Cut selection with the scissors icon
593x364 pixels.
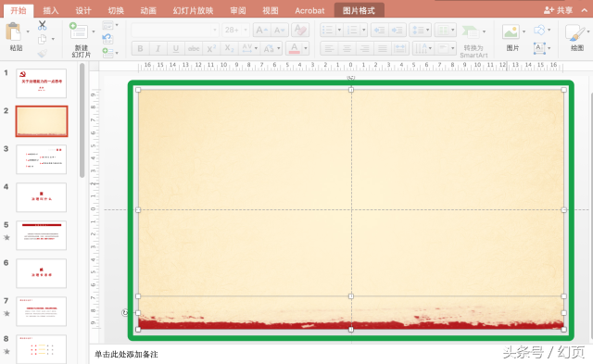pos(42,25)
